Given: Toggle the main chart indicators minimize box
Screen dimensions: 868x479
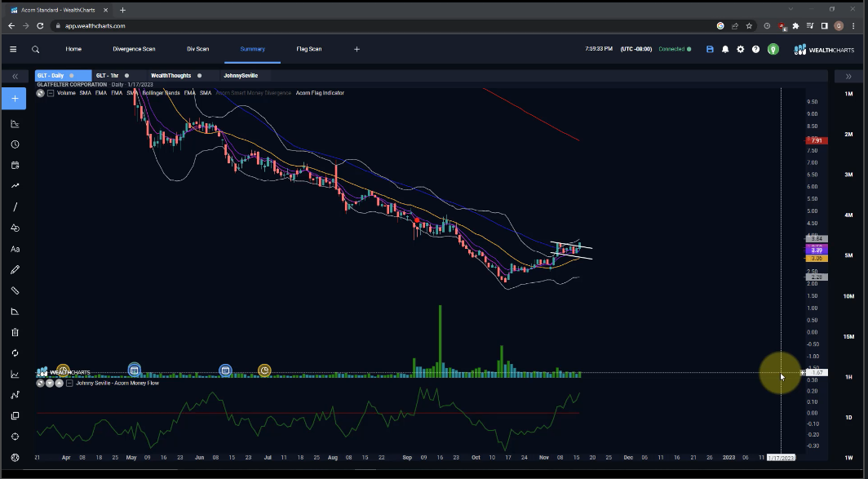Looking at the screenshot, I should pyautogui.click(x=51, y=93).
